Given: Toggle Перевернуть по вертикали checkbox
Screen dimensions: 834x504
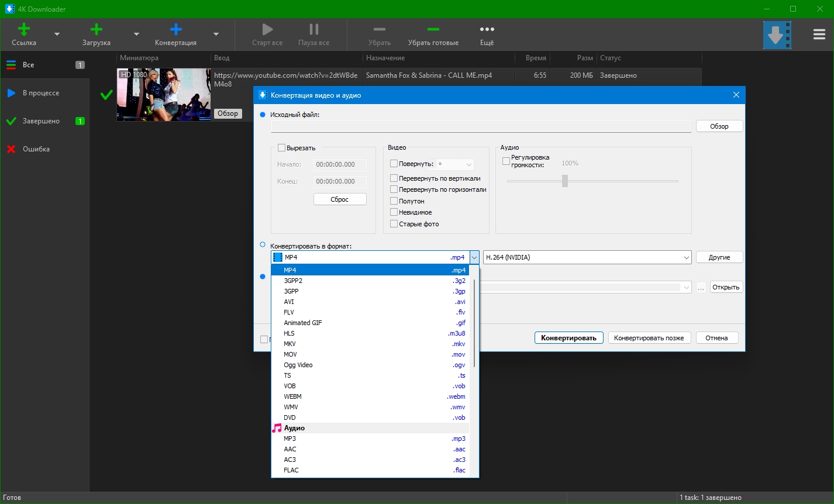Looking at the screenshot, I should point(394,178).
